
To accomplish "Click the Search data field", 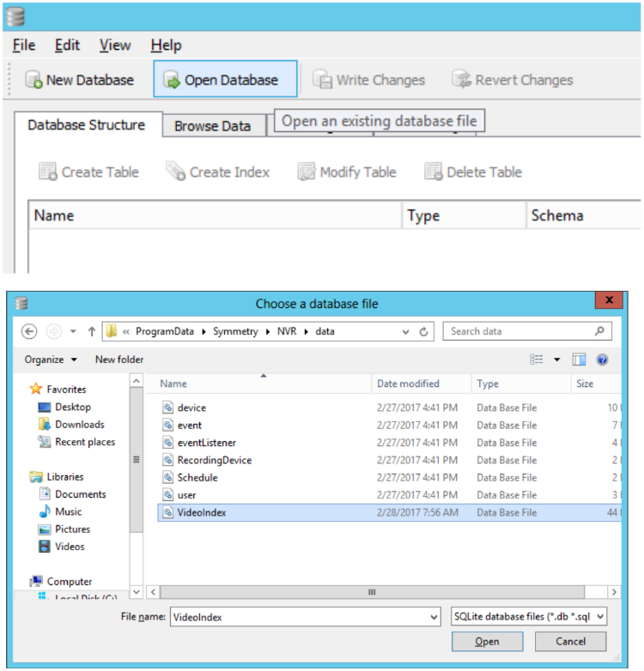I will [527, 332].
